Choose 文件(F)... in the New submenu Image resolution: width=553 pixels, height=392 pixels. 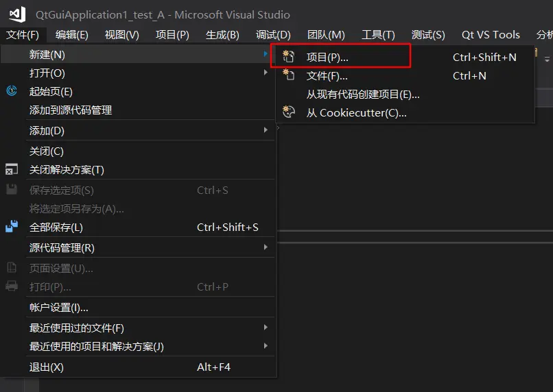click(405, 75)
